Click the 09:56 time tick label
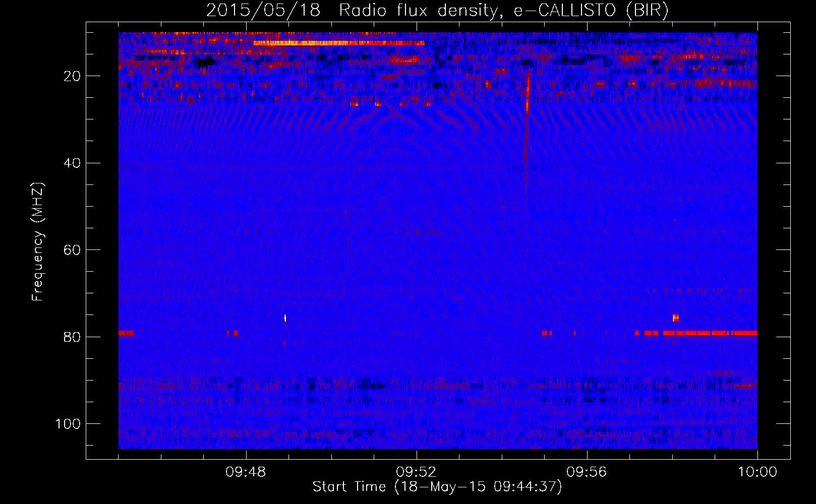816x504 pixels. point(587,472)
